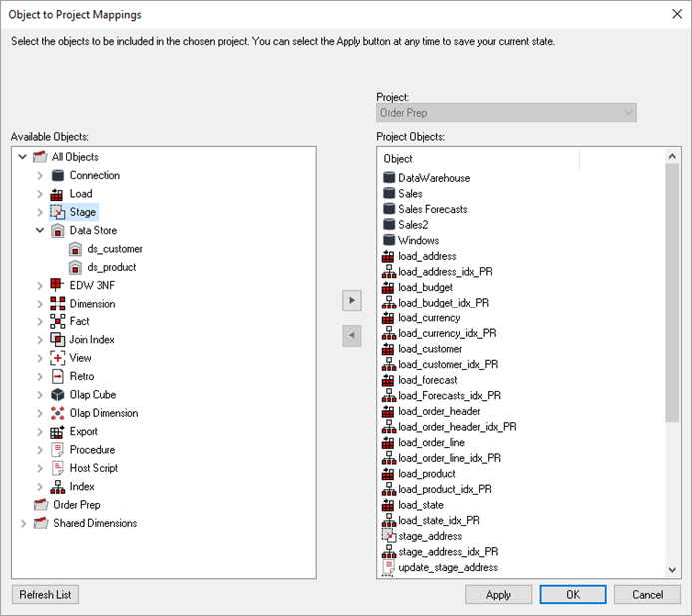
Task: Expand the Shared Dimensions node
Action: tap(23, 524)
